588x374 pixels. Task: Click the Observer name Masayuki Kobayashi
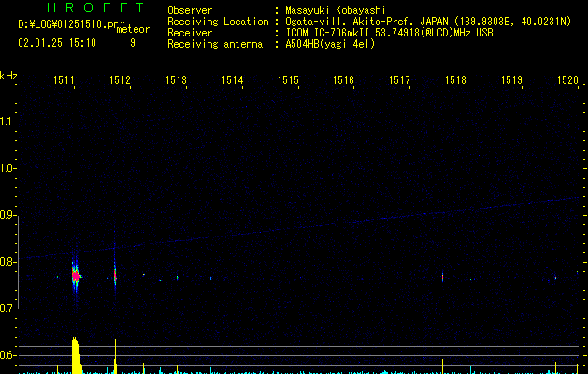click(x=336, y=10)
